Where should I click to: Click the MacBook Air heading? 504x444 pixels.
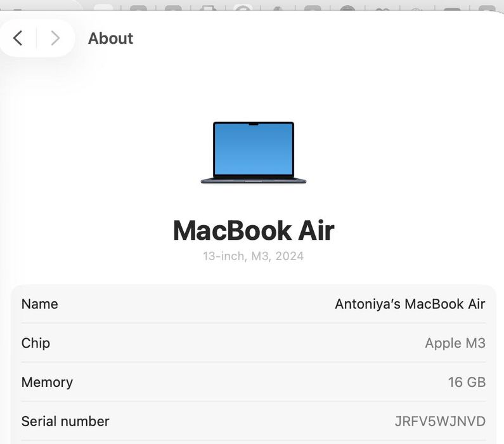pyautogui.click(x=254, y=230)
